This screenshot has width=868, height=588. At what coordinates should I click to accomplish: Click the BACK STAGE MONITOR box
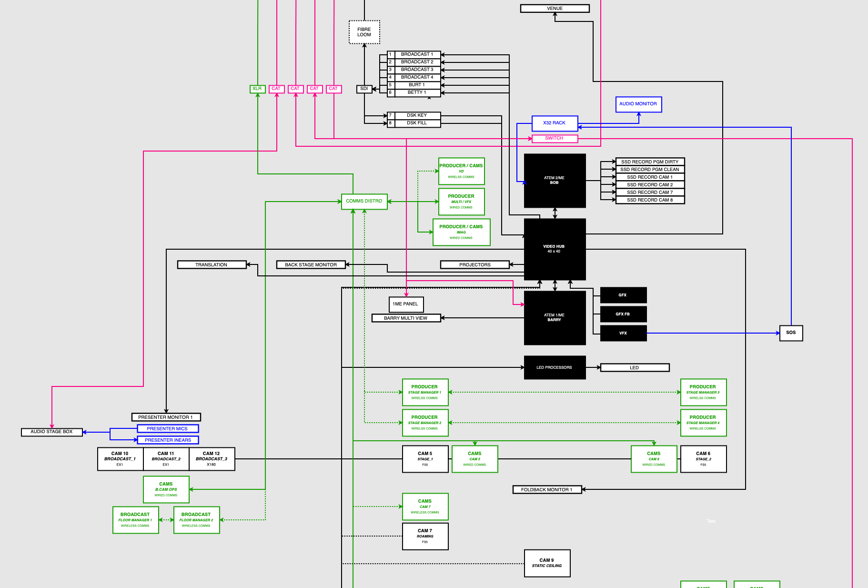pyautogui.click(x=311, y=264)
